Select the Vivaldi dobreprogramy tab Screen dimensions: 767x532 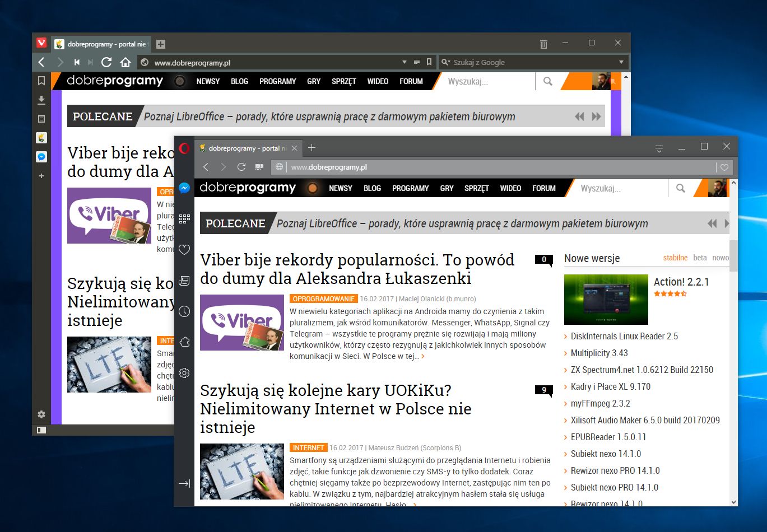coord(101,44)
